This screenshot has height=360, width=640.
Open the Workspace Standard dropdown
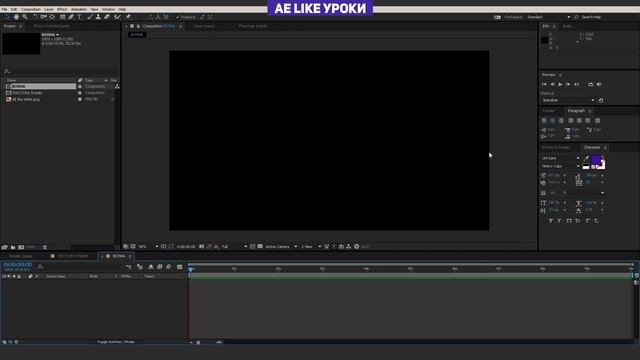[548, 17]
